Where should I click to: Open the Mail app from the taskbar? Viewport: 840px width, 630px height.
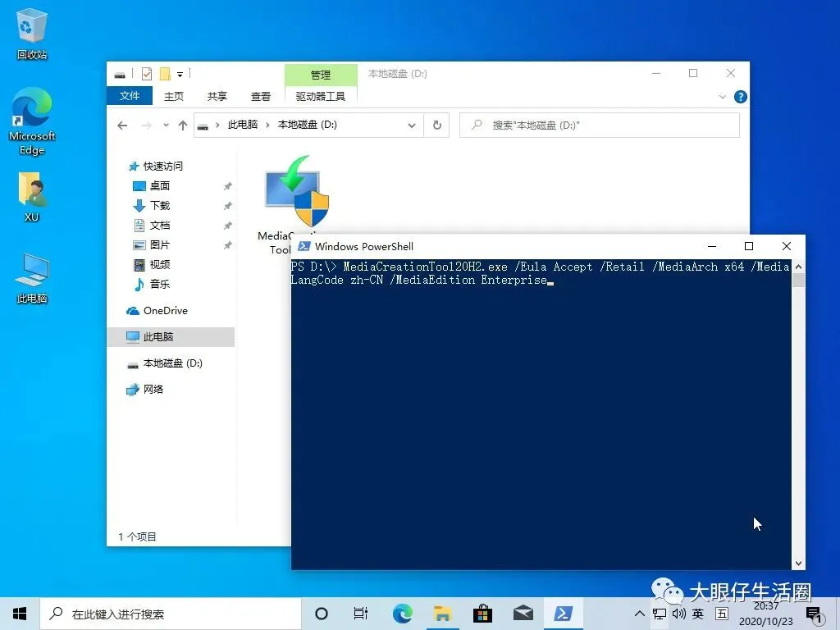(523, 613)
